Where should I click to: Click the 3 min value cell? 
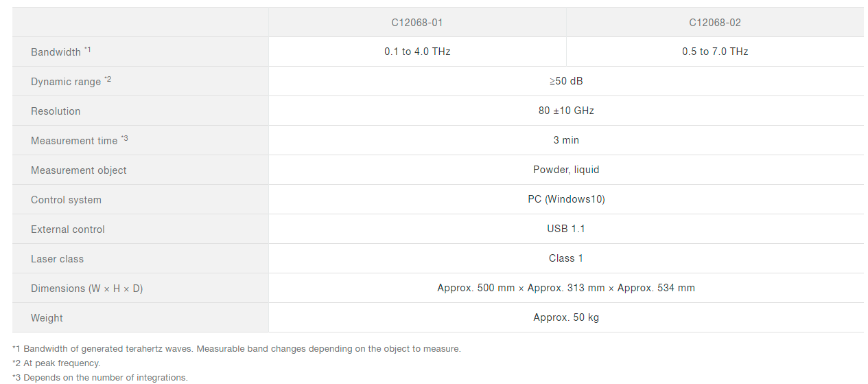click(566, 140)
